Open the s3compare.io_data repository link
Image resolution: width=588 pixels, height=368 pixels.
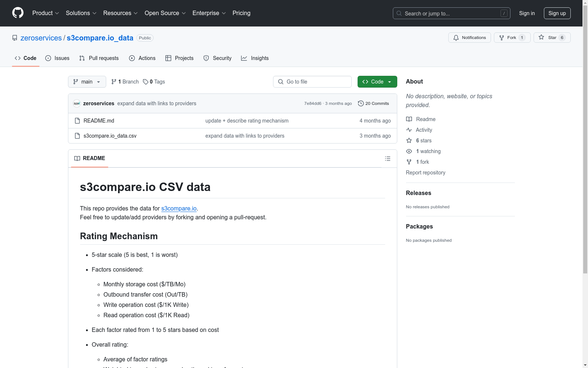click(x=100, y=38)
